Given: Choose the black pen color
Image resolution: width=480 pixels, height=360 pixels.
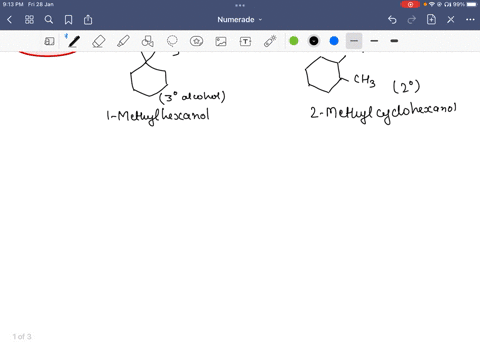Looking at the screenshot, I should [314, 41].
